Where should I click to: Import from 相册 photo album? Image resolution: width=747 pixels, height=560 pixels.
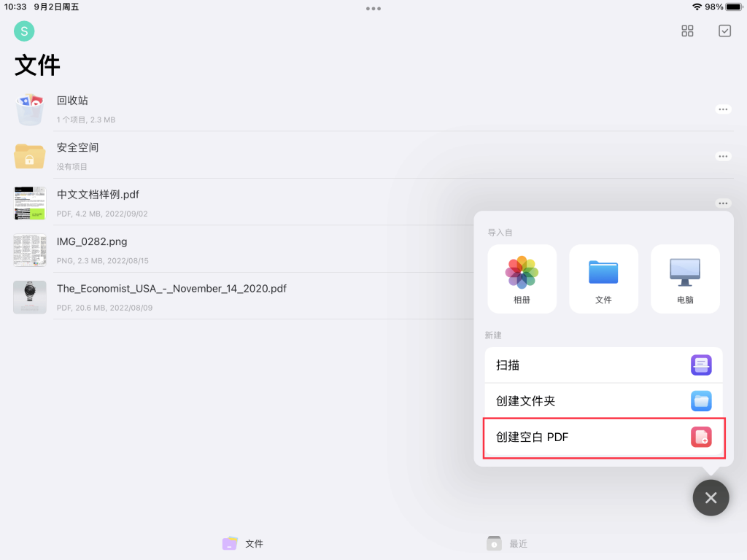click(522, 279)
